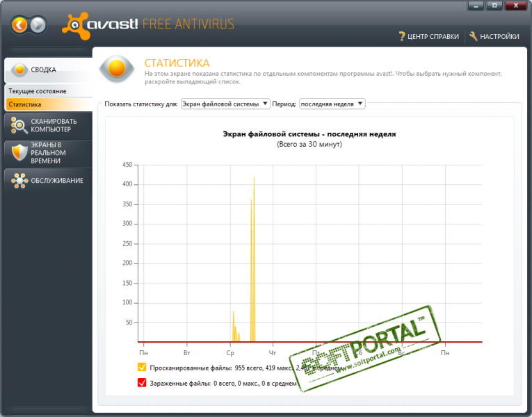The width and height of the screenshot is (532, 417).
Task: Click the text (Всего за 30 минут)
Action: [x=309, y=145]
